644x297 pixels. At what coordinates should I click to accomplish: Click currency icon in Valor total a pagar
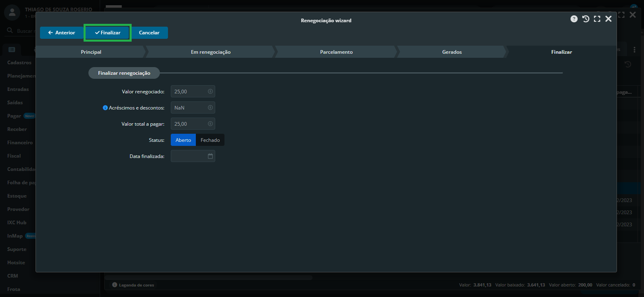210,124
